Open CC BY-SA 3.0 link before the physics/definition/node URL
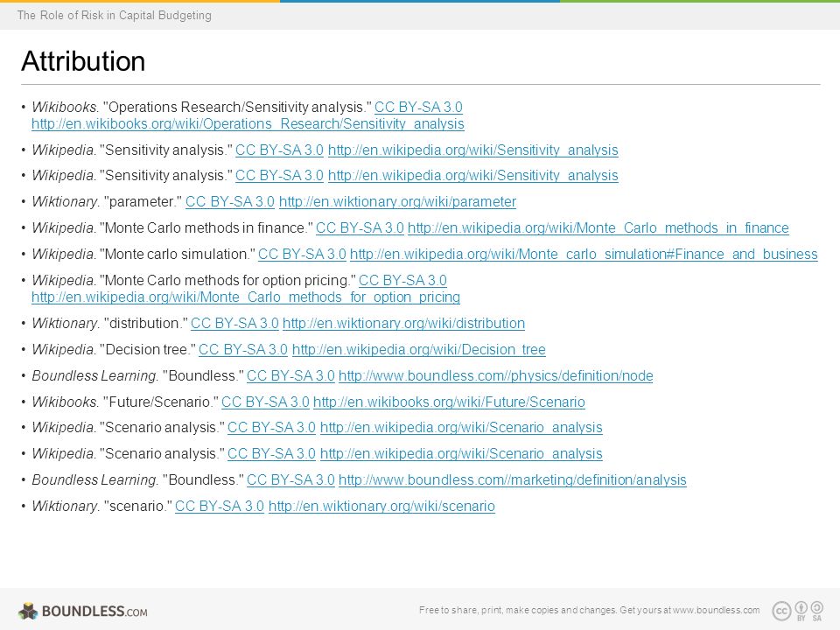 (290, 376)
